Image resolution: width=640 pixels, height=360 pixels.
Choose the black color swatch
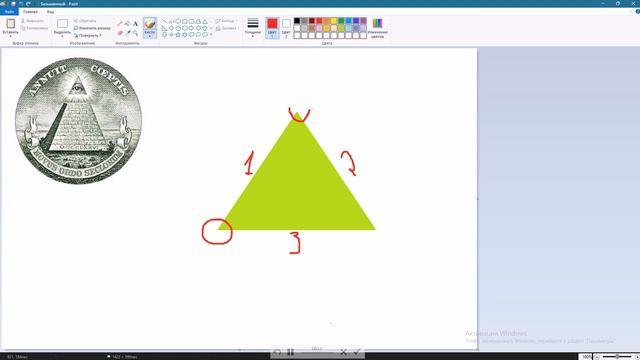(x=297, y=21)
